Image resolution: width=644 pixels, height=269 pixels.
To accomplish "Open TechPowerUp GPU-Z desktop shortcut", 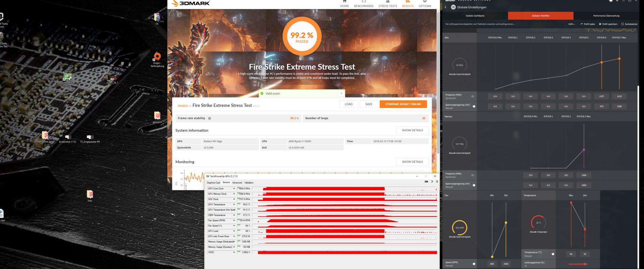I will point(67,80).
